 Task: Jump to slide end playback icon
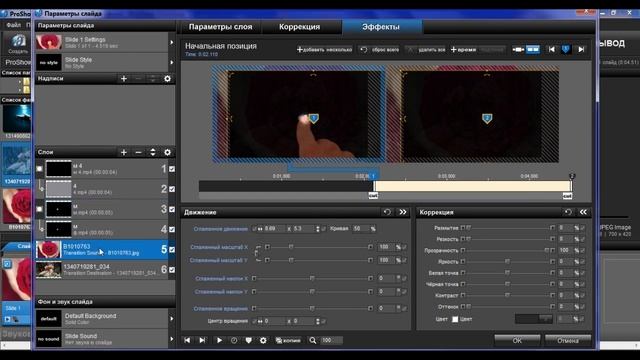(x=202, y=340)
